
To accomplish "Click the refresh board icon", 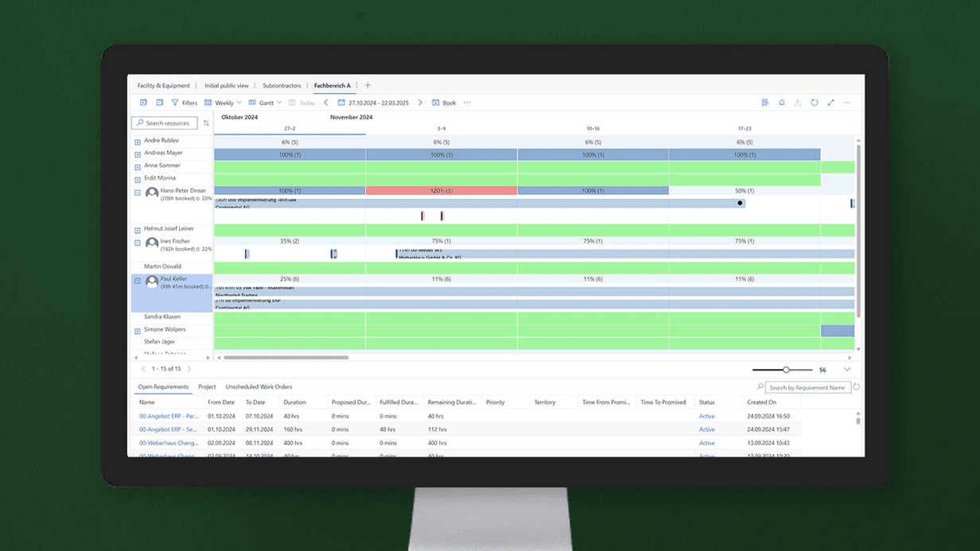I will (x=814, y=103).
